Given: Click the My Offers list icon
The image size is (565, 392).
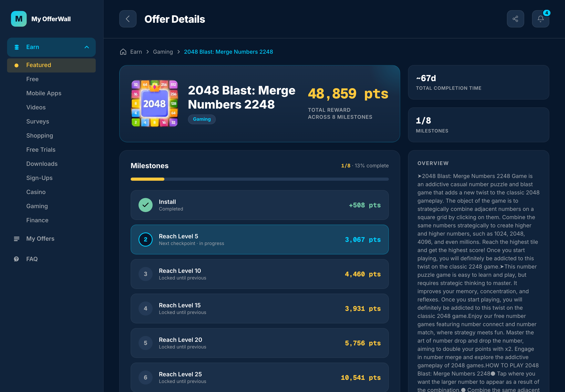Looking at the screenshot, I should (17, 239).
